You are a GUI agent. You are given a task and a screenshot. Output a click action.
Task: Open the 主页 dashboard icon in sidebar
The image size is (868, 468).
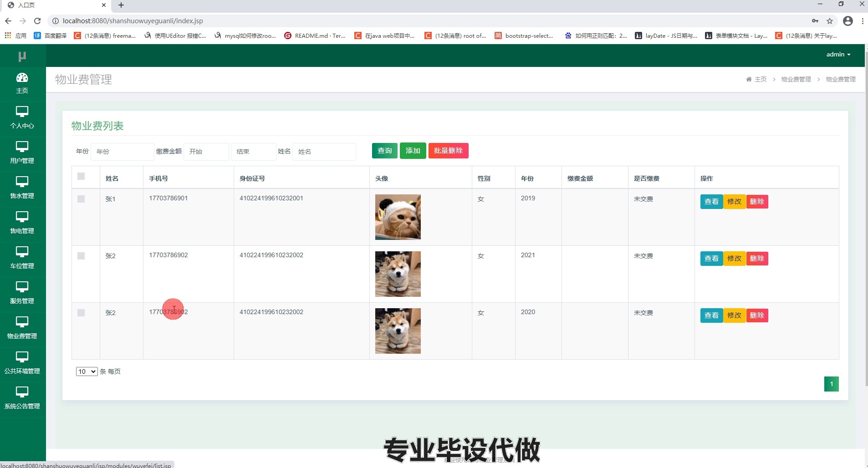click(x=22, y=77)
